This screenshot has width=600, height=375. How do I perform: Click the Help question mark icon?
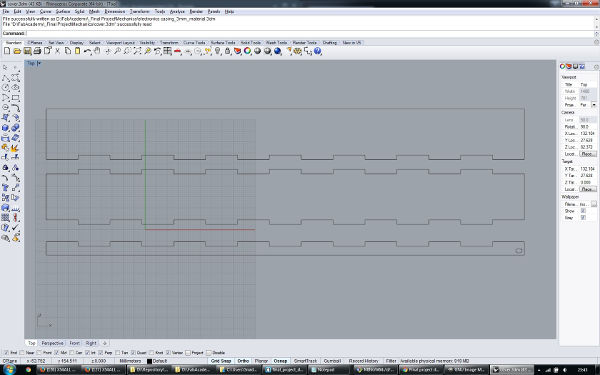tap(318, 51)
